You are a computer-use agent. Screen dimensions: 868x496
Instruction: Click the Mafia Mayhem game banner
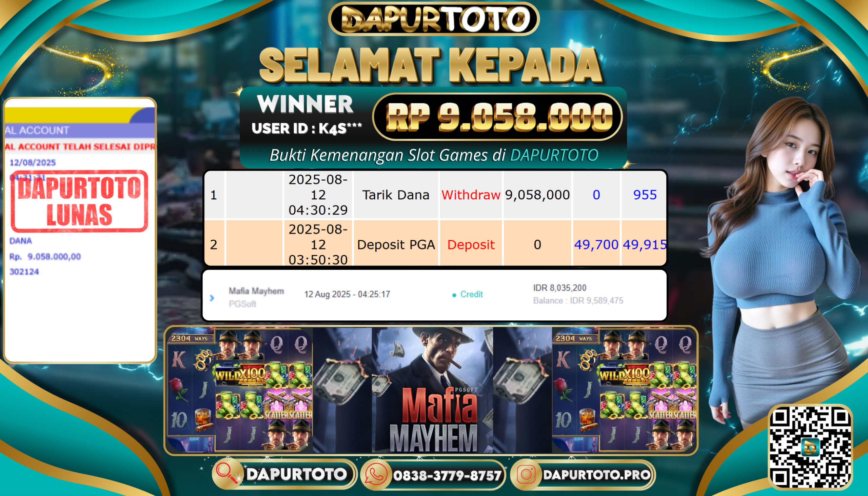(x=432, y=390)
